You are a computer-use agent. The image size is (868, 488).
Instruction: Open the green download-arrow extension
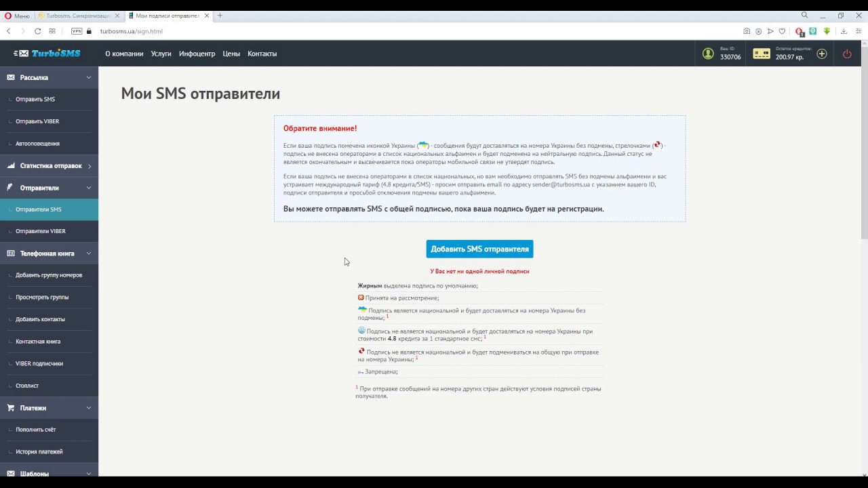pyautogui.click(x=827, y=31)
